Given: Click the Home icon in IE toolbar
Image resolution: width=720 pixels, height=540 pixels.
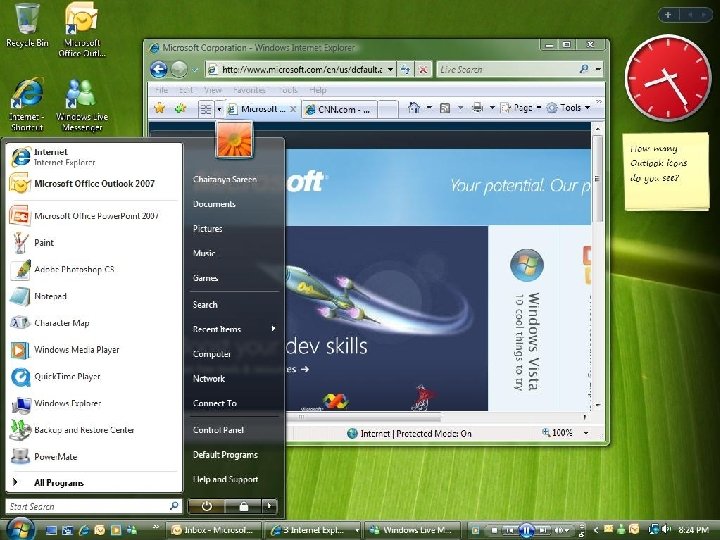Looking at the screenshot, I should tap(414, 107).
